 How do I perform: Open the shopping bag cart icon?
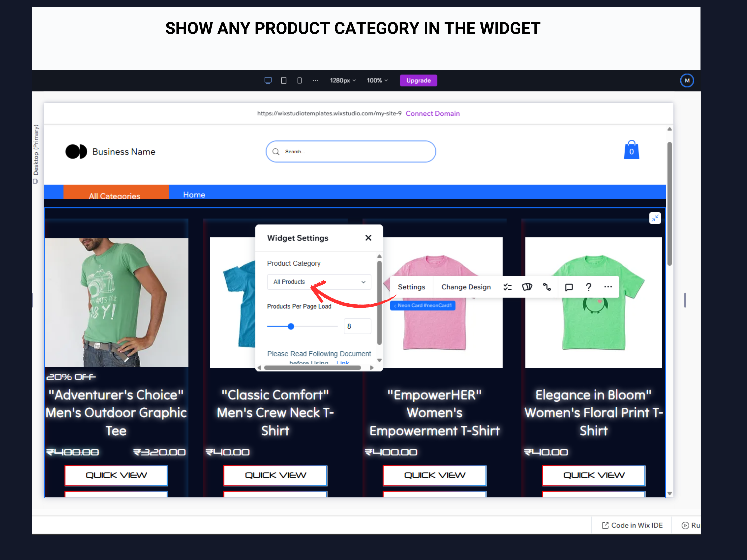(631, 150)
